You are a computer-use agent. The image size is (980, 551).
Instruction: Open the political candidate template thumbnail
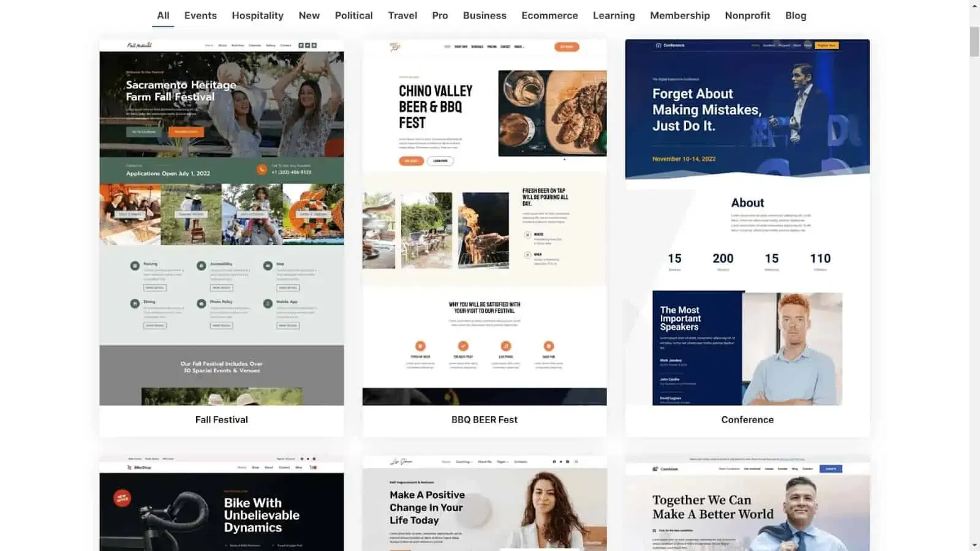pos(747,503)
